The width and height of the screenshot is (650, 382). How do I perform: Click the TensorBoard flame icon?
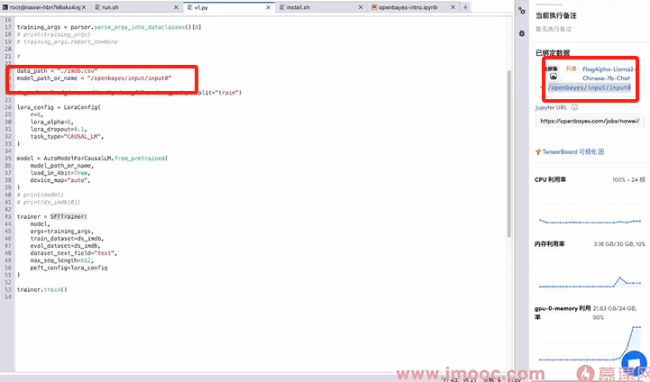(538, 152)
